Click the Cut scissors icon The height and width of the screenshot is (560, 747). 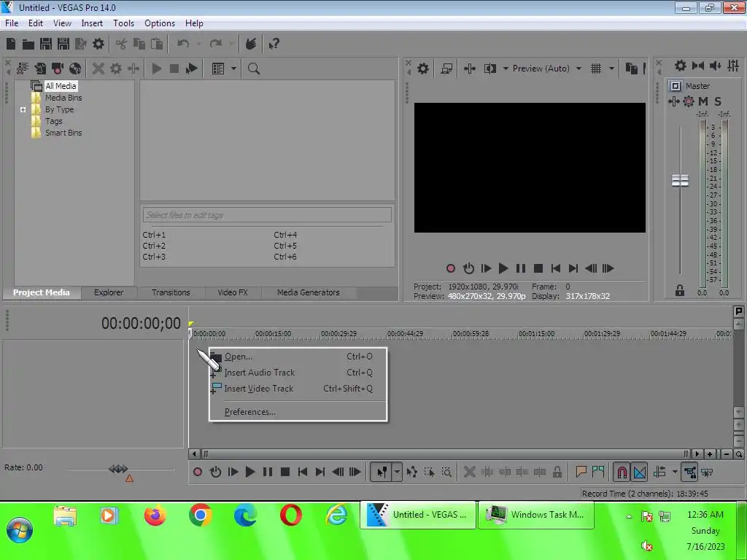point(122,44)
